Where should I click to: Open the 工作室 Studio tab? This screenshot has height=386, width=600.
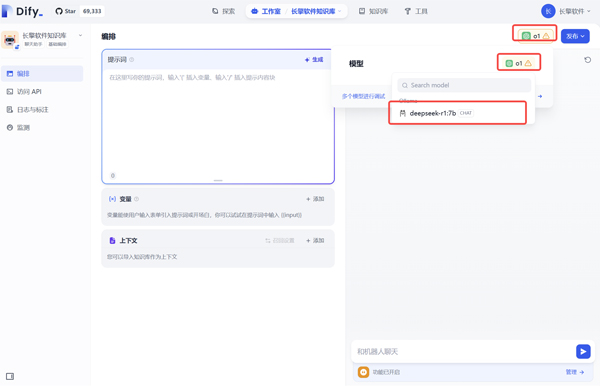pyautogui.click(x=266, y=11)
